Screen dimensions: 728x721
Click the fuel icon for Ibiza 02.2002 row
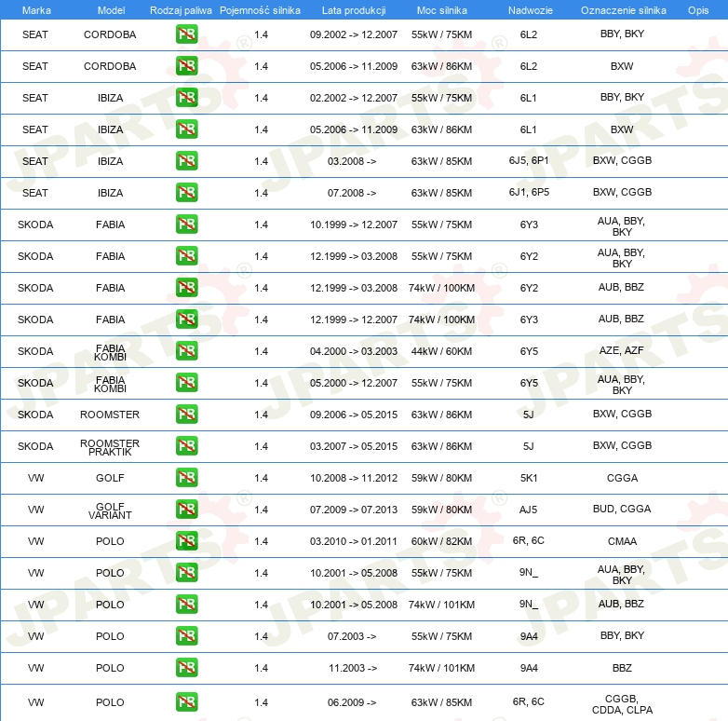pyautogui.click(x=186, y=98)
